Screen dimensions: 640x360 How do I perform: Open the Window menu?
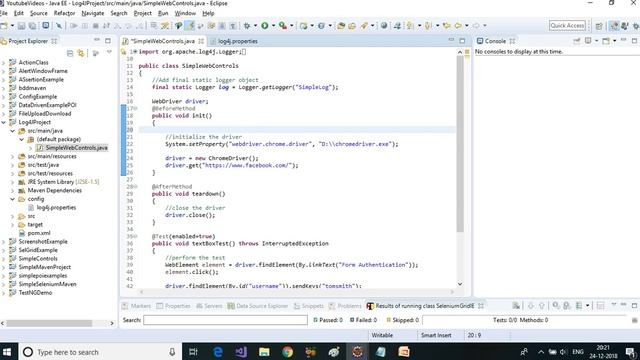point(185,13)
